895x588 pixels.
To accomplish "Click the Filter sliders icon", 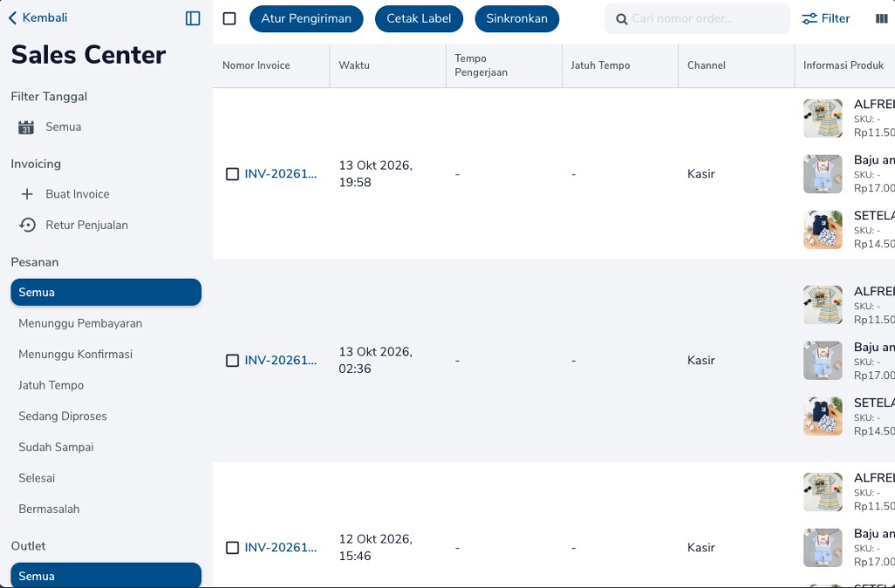I will (809, 19).
